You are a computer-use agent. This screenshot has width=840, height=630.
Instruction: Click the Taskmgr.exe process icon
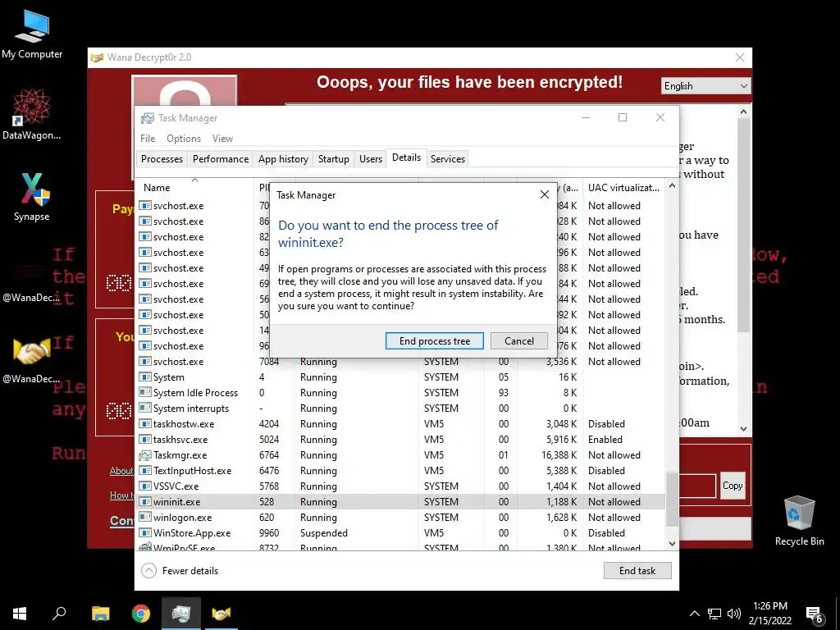(144, 455)
